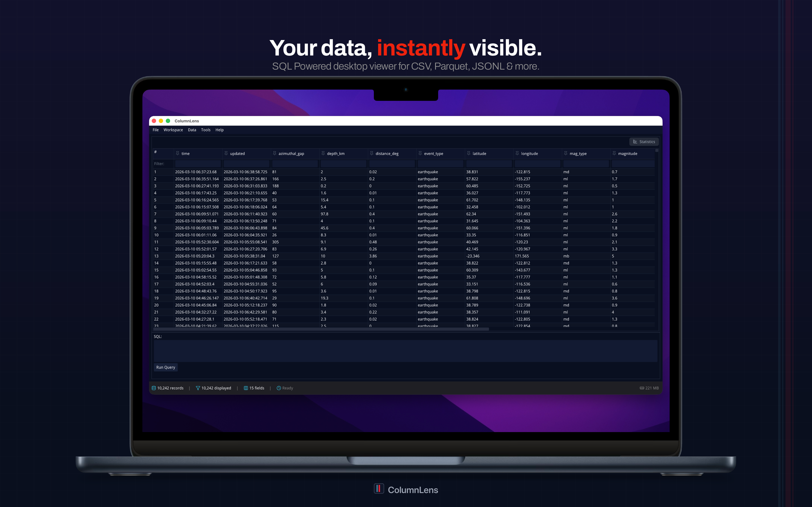Pin the time column

click(x=178, y=153)
